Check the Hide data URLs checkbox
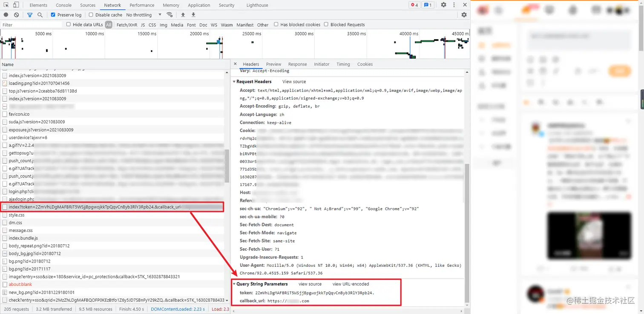Screen dimensions: 644x314 [x=68, y=25]
